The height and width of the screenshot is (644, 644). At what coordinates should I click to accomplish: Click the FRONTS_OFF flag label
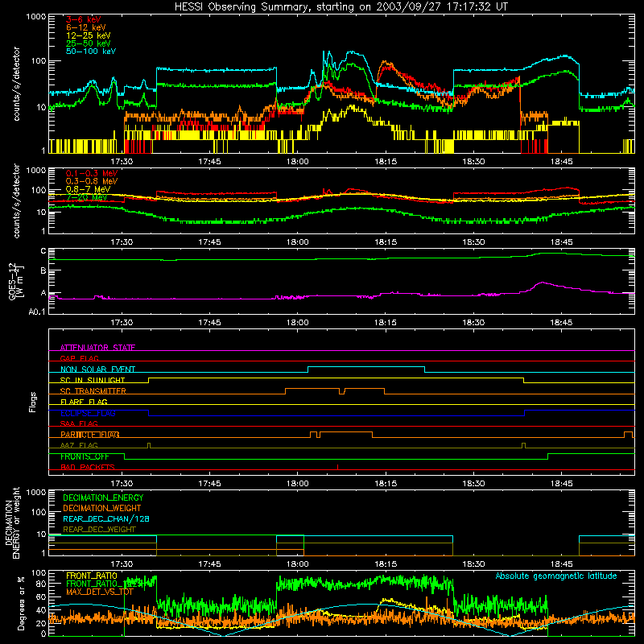(x=85, y=456)
